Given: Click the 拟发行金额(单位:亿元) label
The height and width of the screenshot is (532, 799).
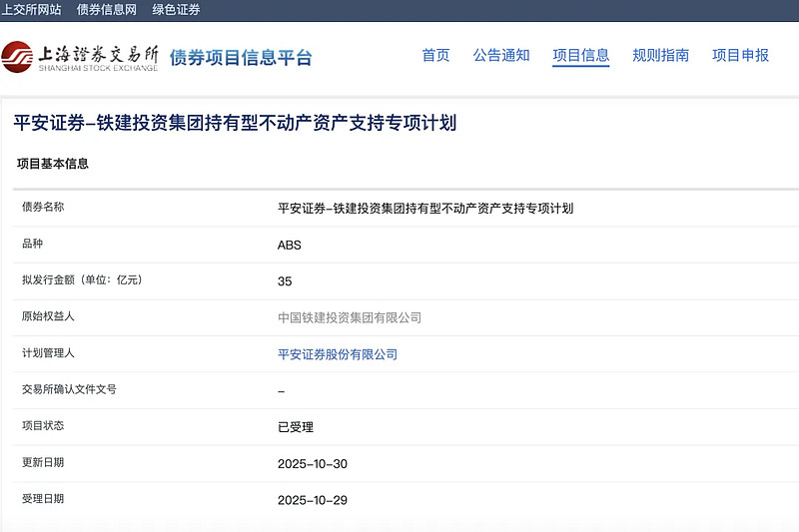Looking at the screenshot, I should coord(82,279).
